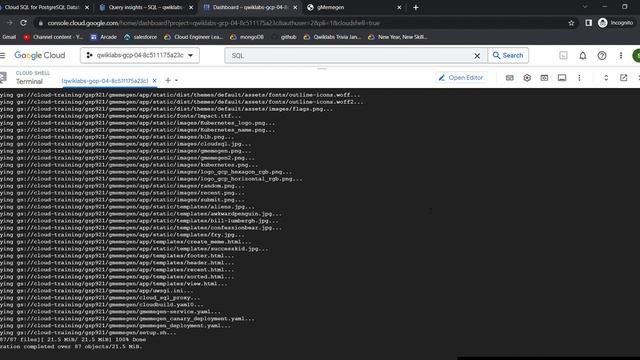
Task: Select the qwiklabs-gcp-04 terminal session tab
Action: click(x=105, y=81)
